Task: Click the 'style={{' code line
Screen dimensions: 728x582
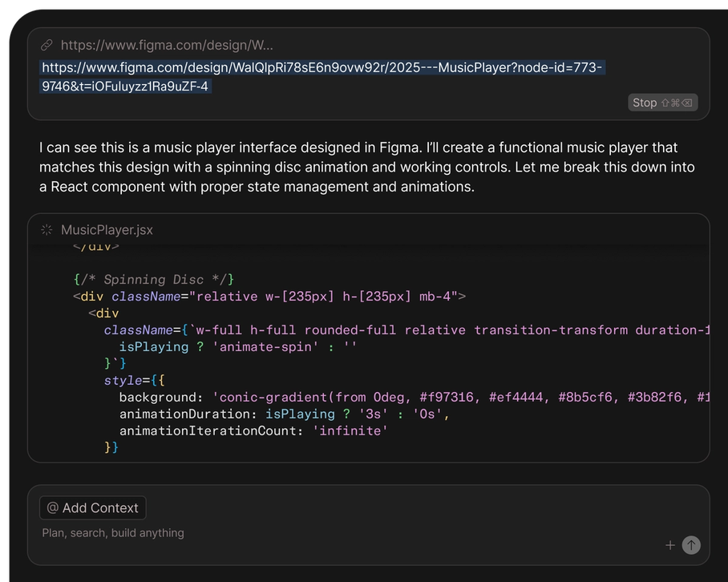Action: pos(134,381)
